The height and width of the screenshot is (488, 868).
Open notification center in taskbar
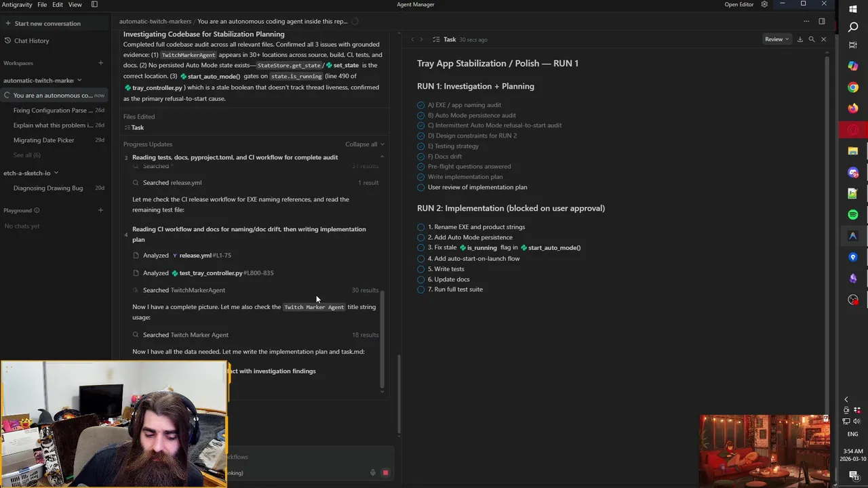click(853, 476)
